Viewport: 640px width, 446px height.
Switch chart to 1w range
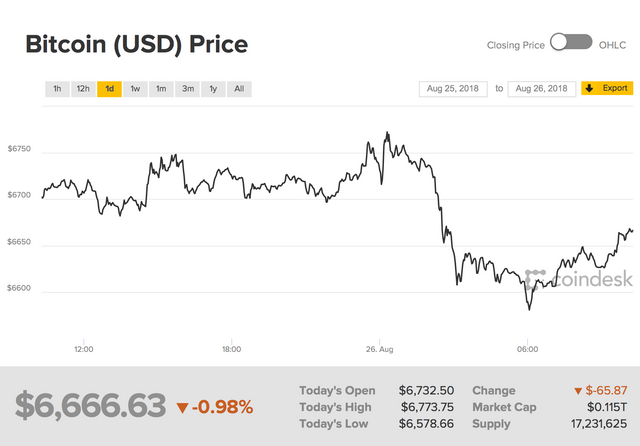click(135, 89)
